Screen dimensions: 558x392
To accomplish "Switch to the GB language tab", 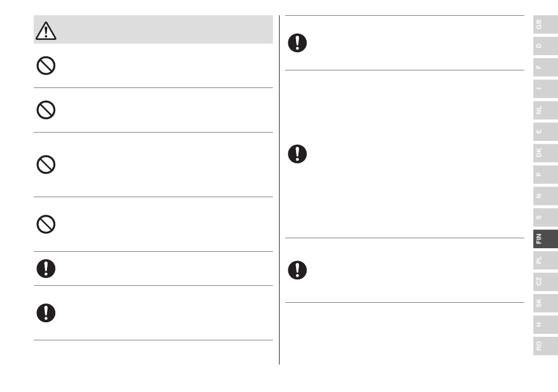I will (x=546, y=25).
